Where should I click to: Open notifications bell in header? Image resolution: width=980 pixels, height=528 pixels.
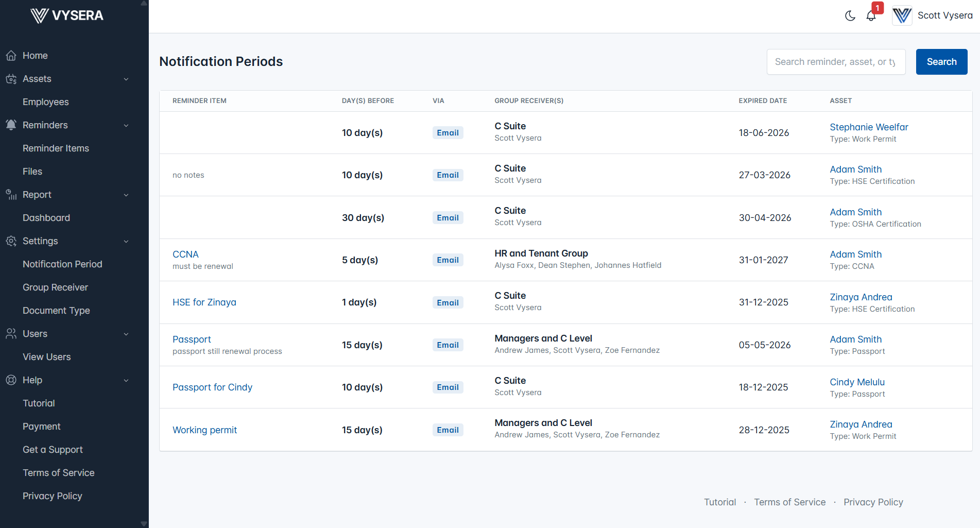click(871, 16)
